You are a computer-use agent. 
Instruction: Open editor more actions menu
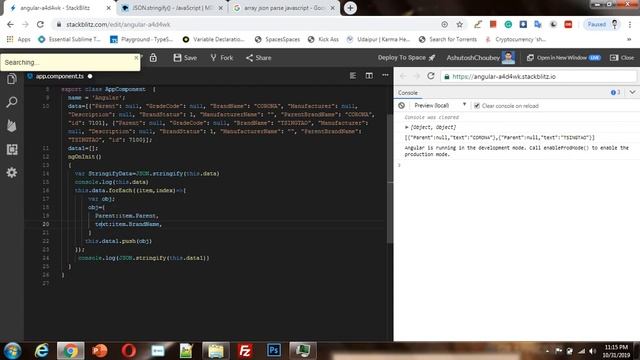[x=385, y=76]
